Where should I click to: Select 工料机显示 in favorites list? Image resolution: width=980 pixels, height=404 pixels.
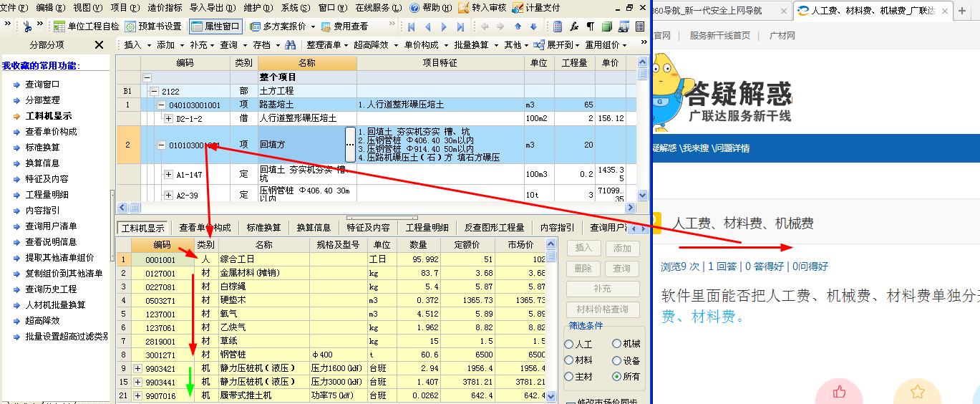click(49, 116)
